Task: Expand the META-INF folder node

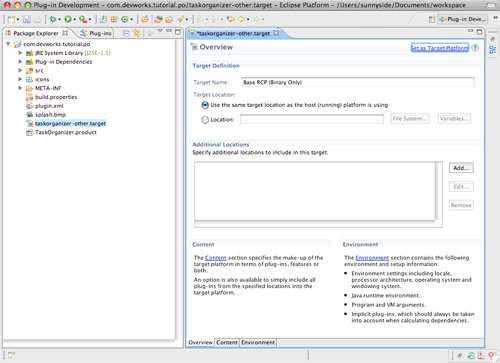Action: [x=20, y=88]
